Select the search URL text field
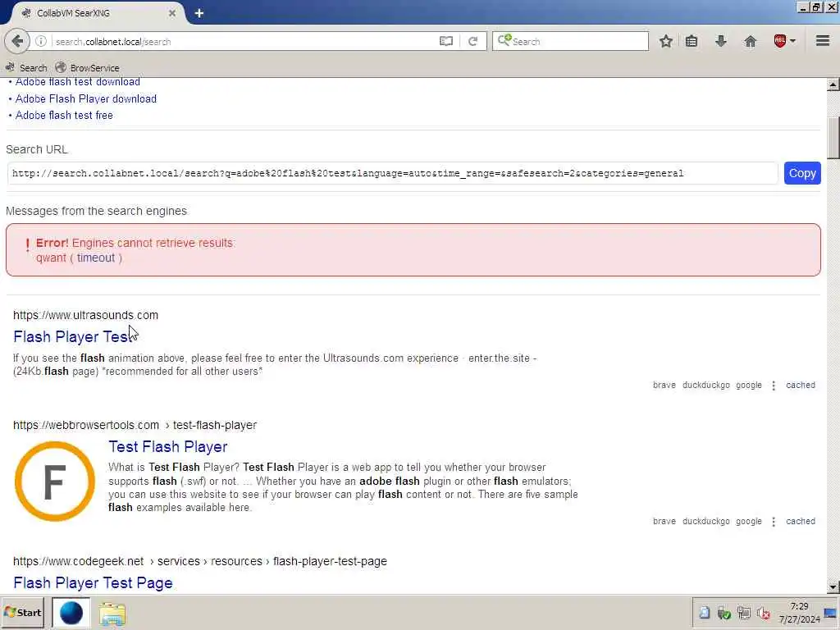Screen dimensions: 840x630 393,173
